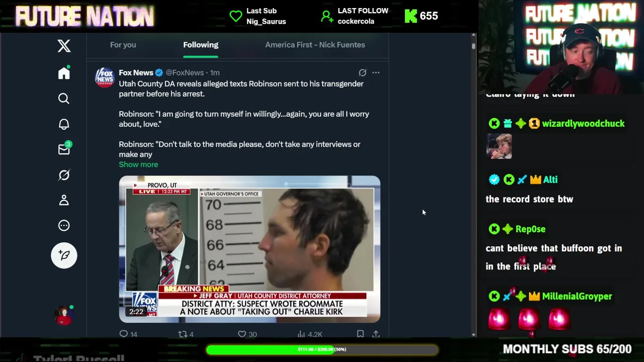Click the Kick logo next to 655
Viewport: 644px width, 362px height.
pyautogui.click(x=411, y=16)
